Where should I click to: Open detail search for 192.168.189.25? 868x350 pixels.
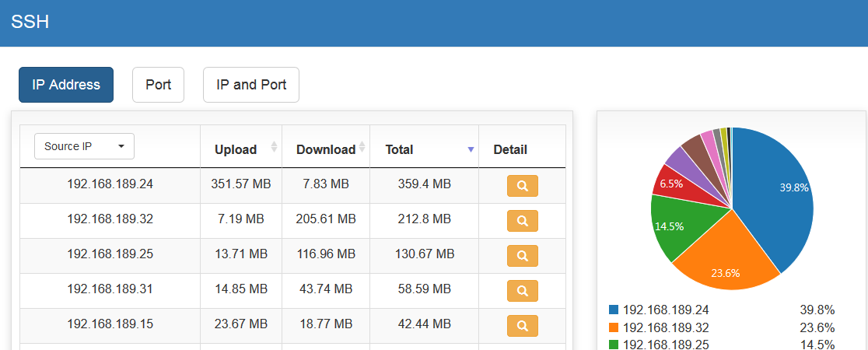pos(522,255)
